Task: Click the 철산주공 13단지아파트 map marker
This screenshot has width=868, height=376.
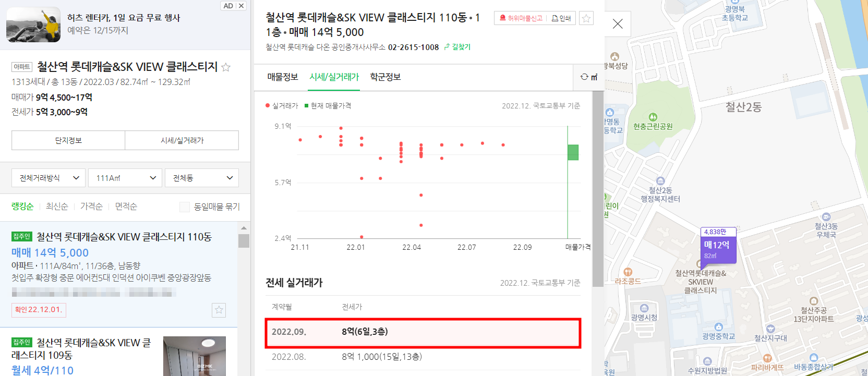Action: (814, 301)
